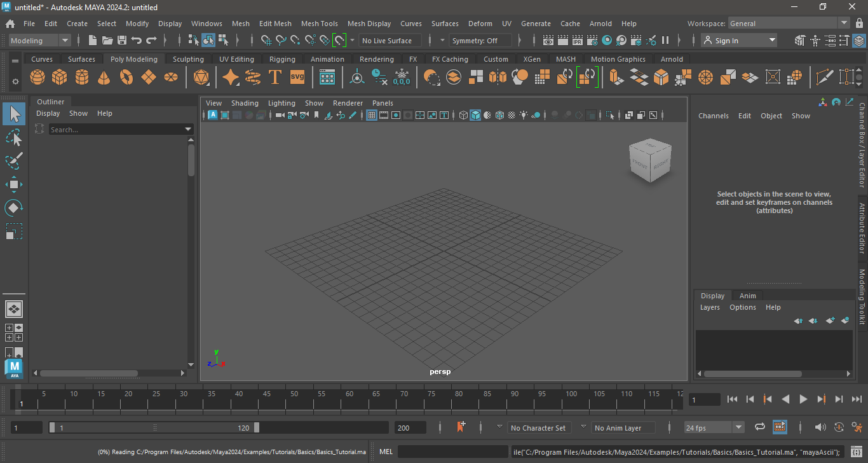This screenshot has width=868, height=463.
Task: Toggle playback loop mode
Action: [759, 427]
